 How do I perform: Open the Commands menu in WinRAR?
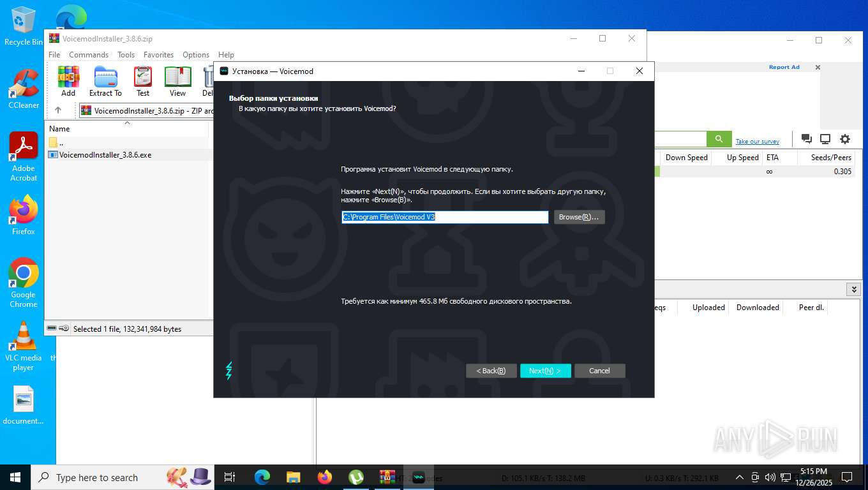point(89,55)
